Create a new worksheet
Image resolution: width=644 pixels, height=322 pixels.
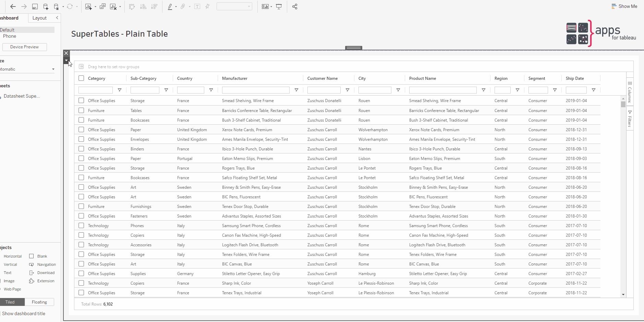coord(88,7)
